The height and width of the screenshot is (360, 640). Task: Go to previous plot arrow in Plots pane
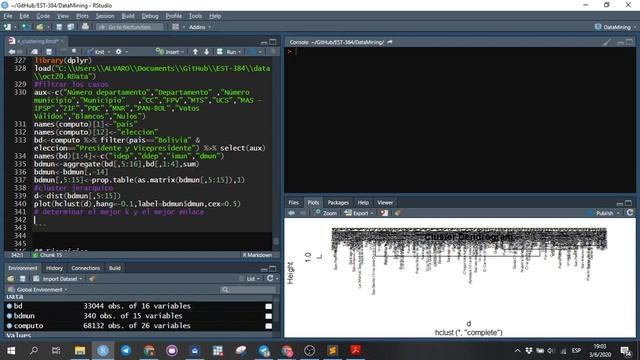pos(291,213)
